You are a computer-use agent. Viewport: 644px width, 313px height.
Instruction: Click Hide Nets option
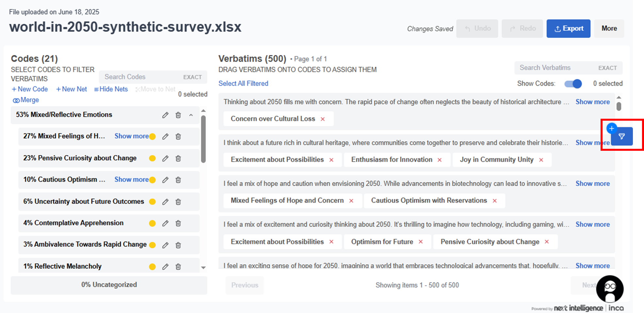click(111, 89)
